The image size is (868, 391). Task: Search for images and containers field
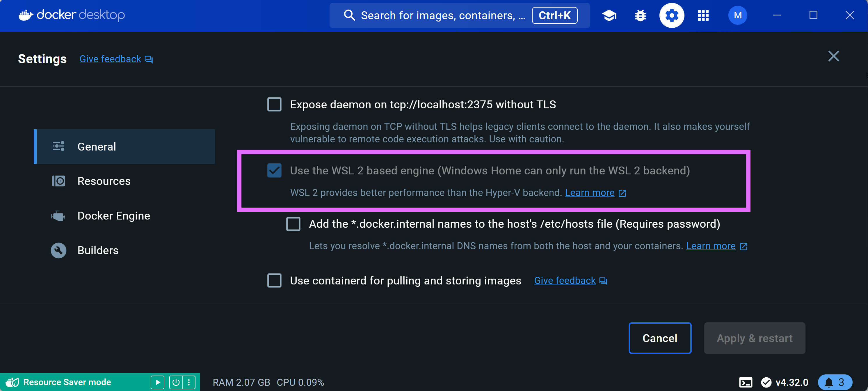coord(460,15)
